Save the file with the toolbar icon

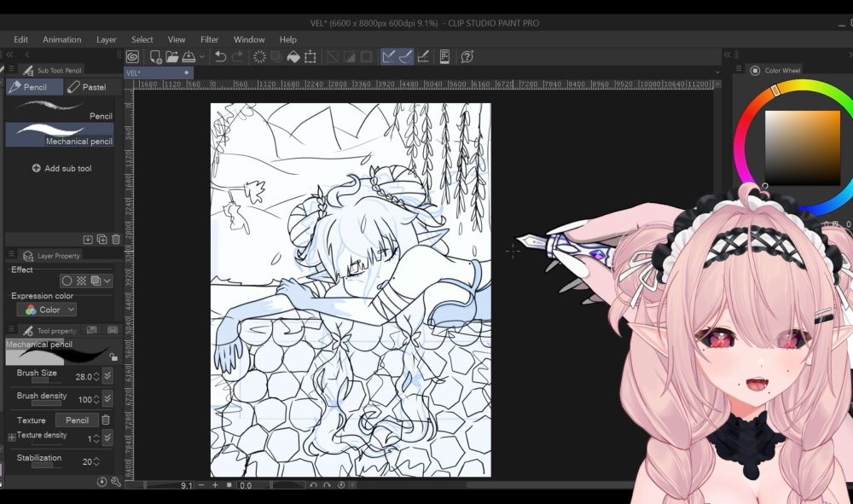(189, 56)
